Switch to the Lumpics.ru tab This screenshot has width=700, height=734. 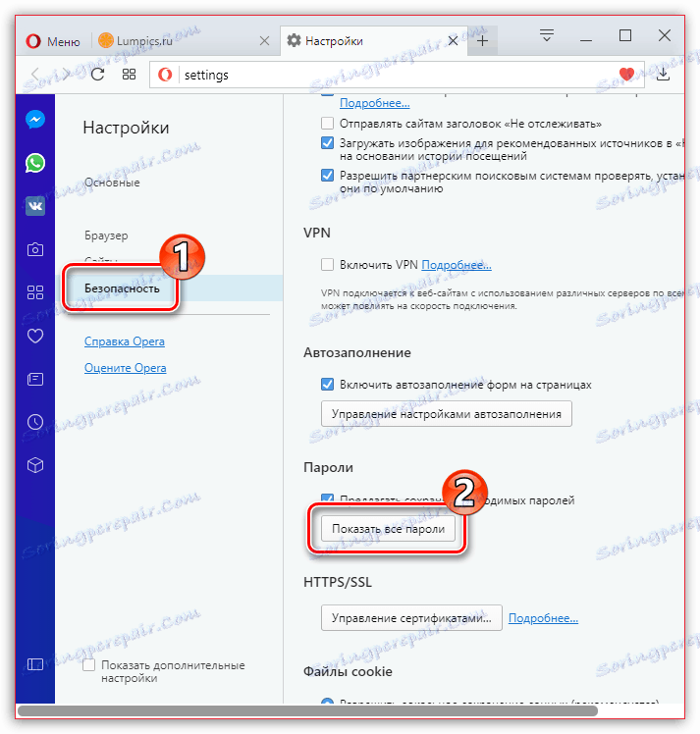tap(184, 41)
